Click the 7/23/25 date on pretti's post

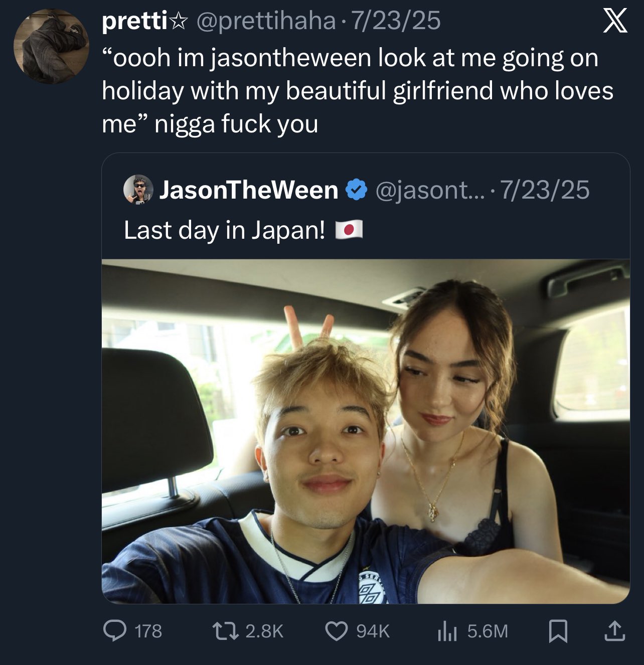[396, 21]
